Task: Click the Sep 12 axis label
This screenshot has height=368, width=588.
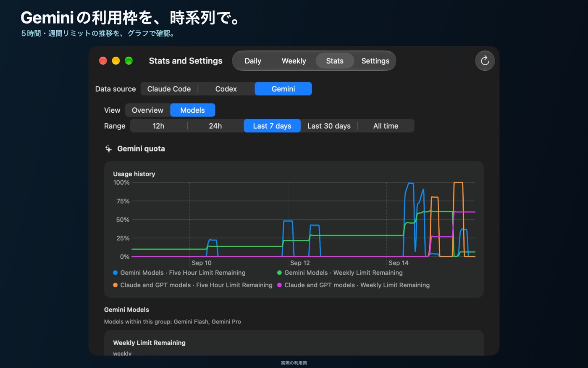Action: (x=300, y=263)
